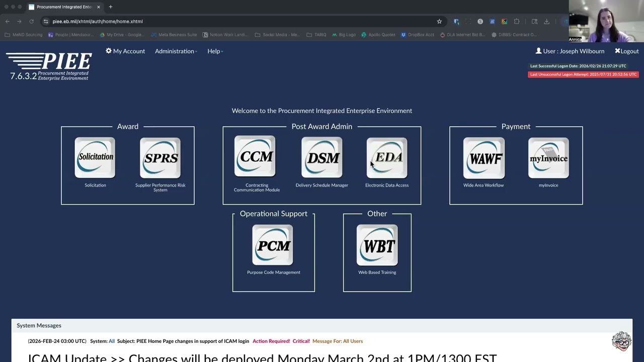Launch WBT Web Based Training
The image size is (644, 362).
pyautogui.click(x=377, y=245)
